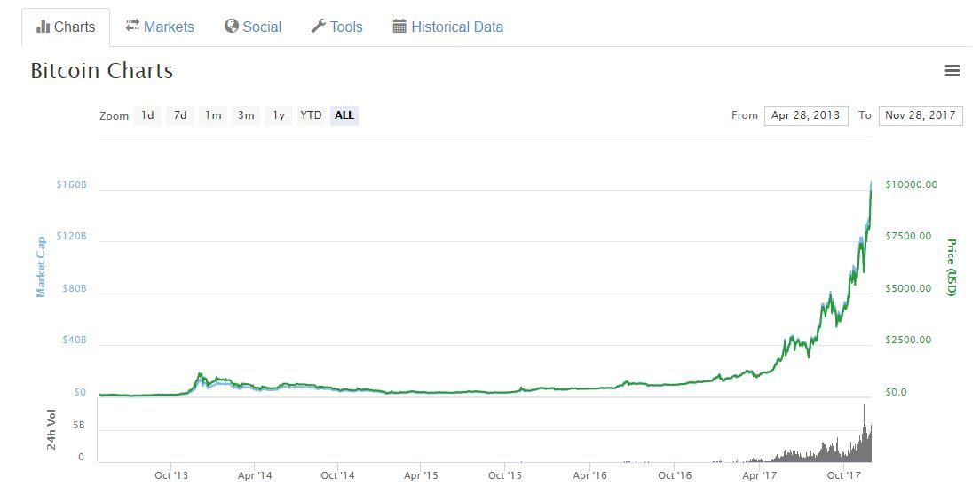980x486 pixels.
Task: Open the Social tab
Action: click(x=253, y=27)
